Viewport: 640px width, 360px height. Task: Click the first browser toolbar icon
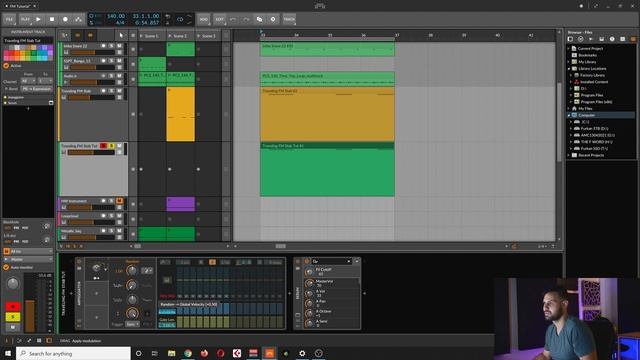[571, 39]
